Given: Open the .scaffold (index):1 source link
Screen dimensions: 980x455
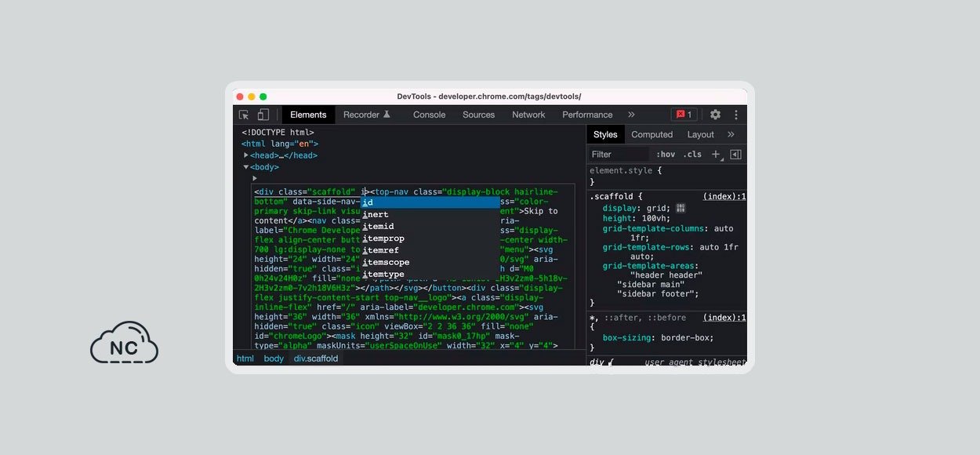Looking at the screenshot, I should 724,196.
